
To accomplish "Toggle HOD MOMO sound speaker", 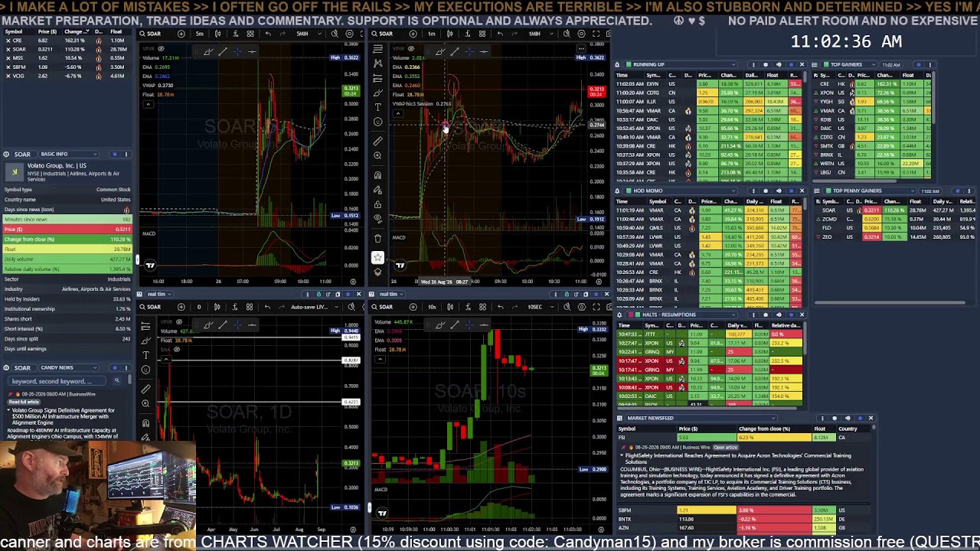I will (779, 191).
